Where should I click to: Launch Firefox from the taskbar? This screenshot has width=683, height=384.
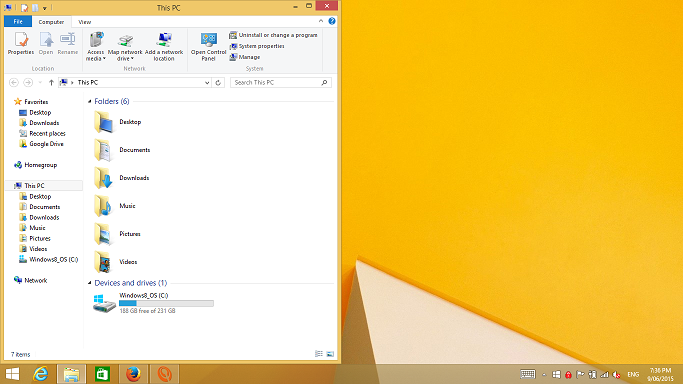[x=133, y=374]
